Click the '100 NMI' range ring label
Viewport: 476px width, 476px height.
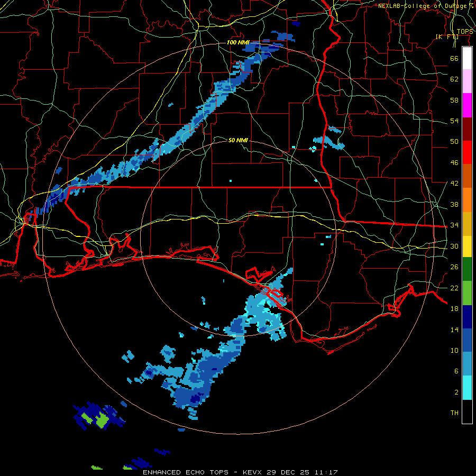coord(237,42)
